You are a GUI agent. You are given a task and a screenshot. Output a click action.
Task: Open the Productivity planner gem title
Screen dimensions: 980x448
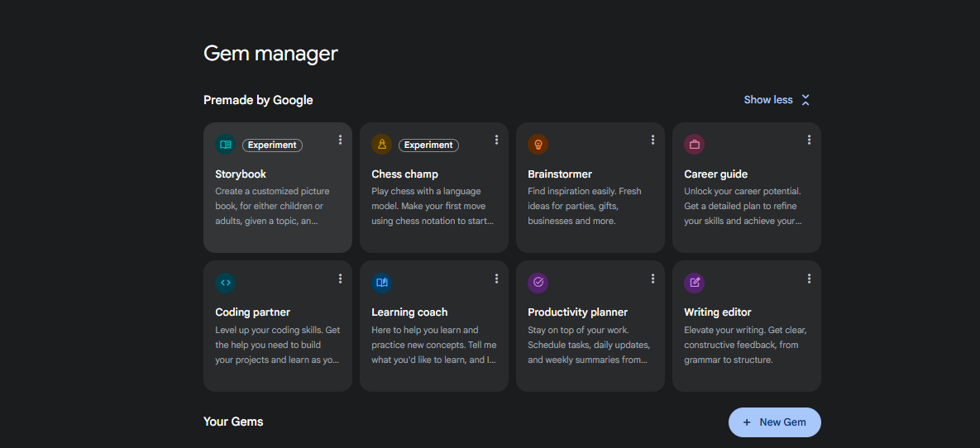coord(577,312)
